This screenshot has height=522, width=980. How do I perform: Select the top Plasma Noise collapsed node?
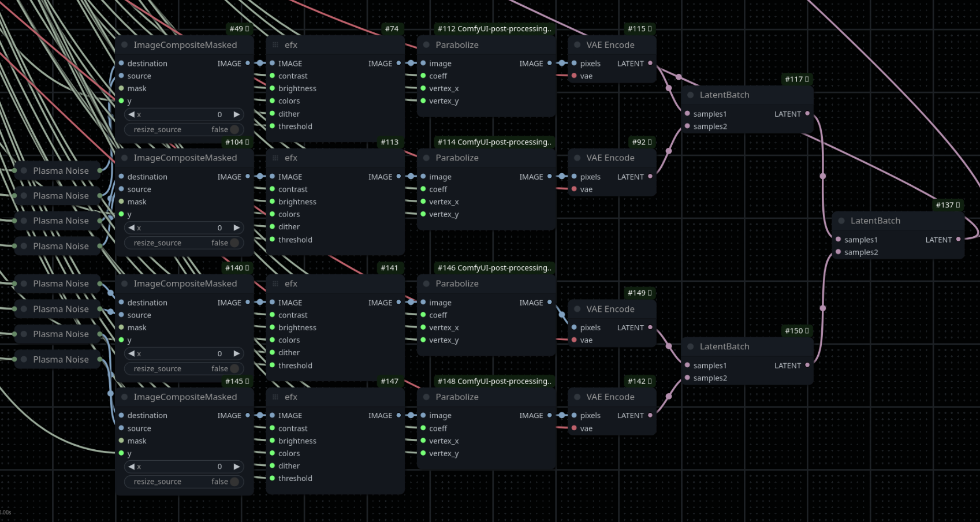pyautogui.click(x=61, y=171)
